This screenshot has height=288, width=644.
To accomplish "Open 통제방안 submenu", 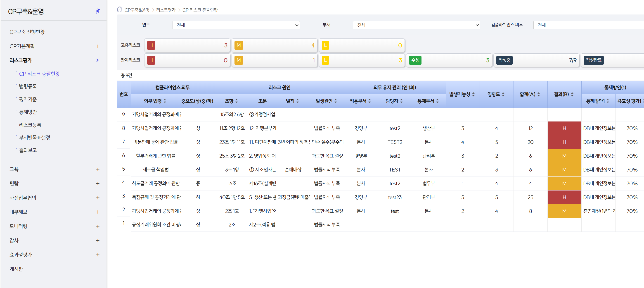I will (x=28, y=112).
